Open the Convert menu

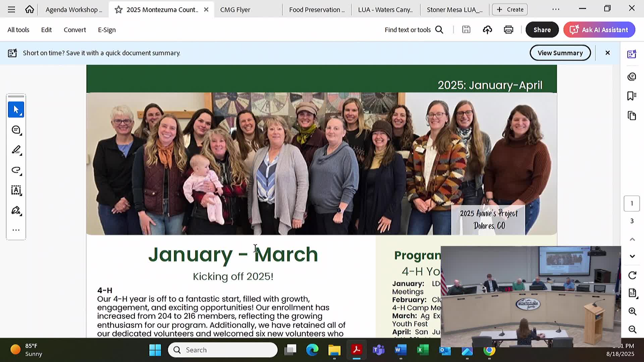pyautogui.click(x=74, y=30)
